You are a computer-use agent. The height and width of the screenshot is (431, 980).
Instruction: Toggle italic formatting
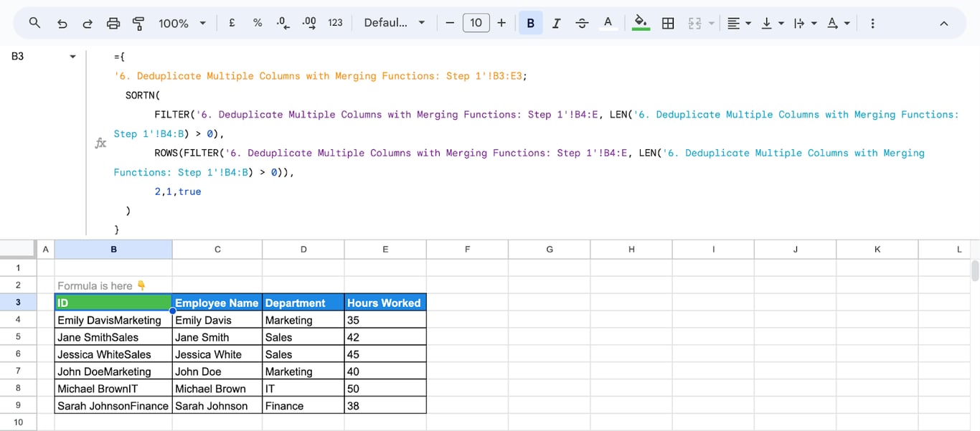pyautogui.click(x=556, y=23)
